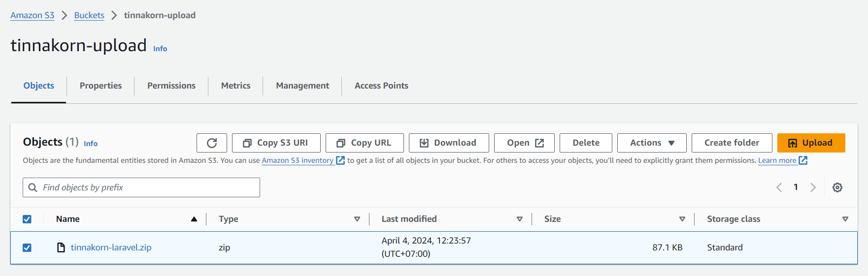Focus the Find objects by prefix field
Screen dimensions: 868x276
141,187
